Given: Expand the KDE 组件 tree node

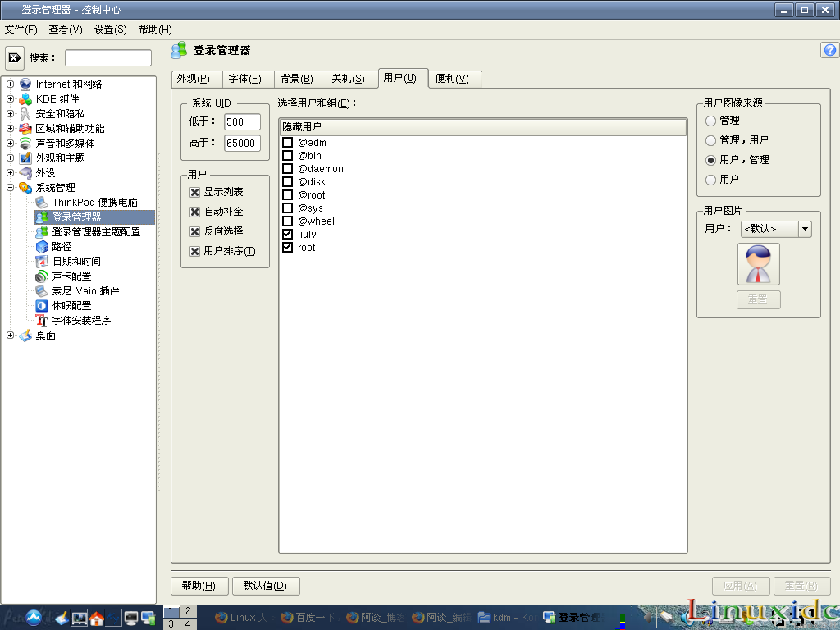Looking at the screenshot, I should tap(8, 98).
